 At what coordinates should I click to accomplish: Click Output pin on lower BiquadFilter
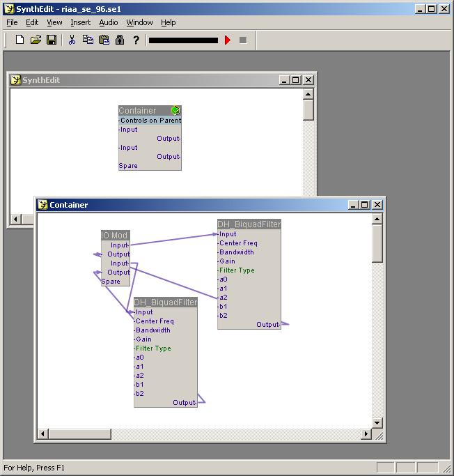tap(185, 403)
